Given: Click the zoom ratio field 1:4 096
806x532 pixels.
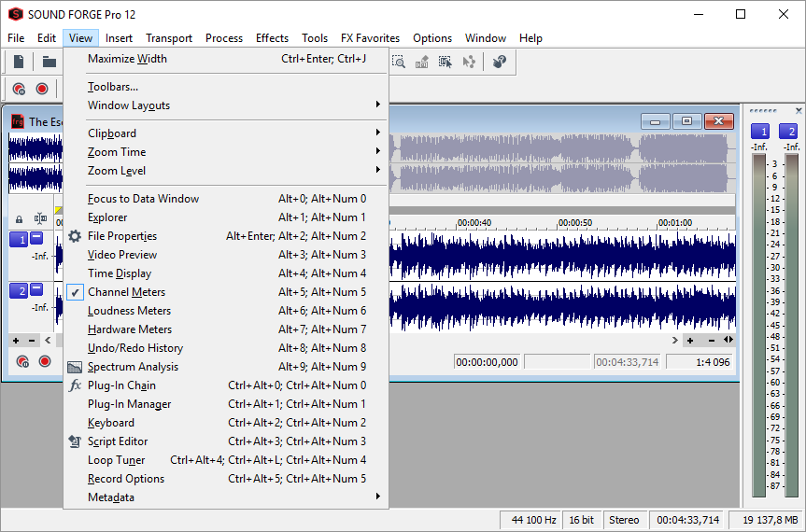Looking at the screenshot, I should point(700,362).
